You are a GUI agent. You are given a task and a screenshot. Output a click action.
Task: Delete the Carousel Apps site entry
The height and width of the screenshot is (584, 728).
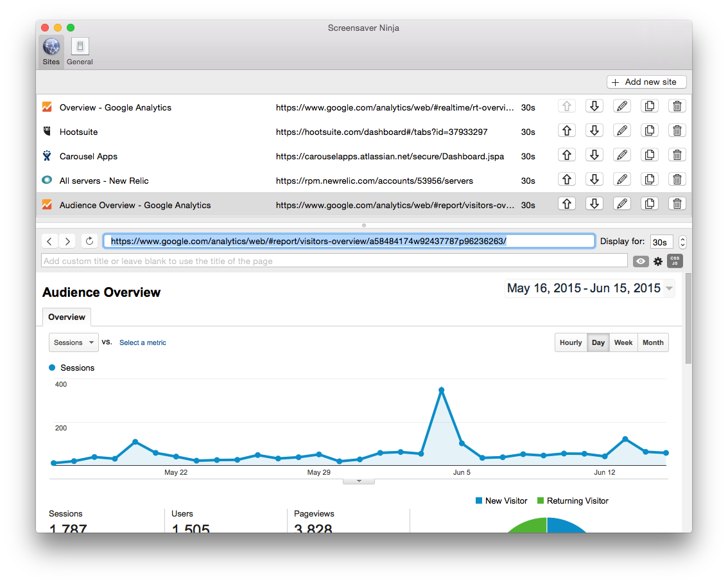[x=677, y=155]
